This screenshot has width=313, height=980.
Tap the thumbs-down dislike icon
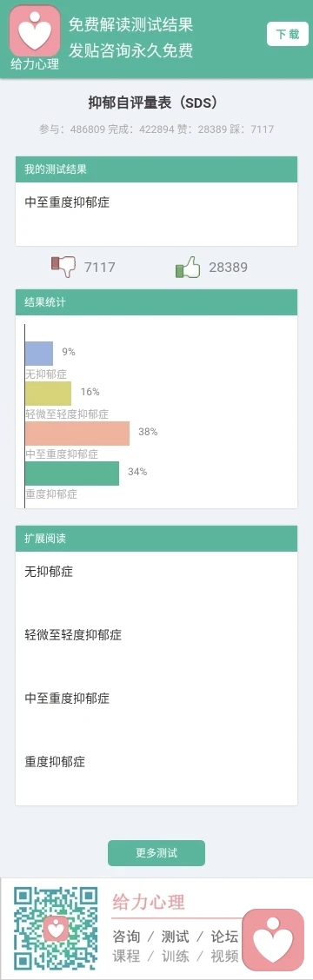[x=63, y=267]
